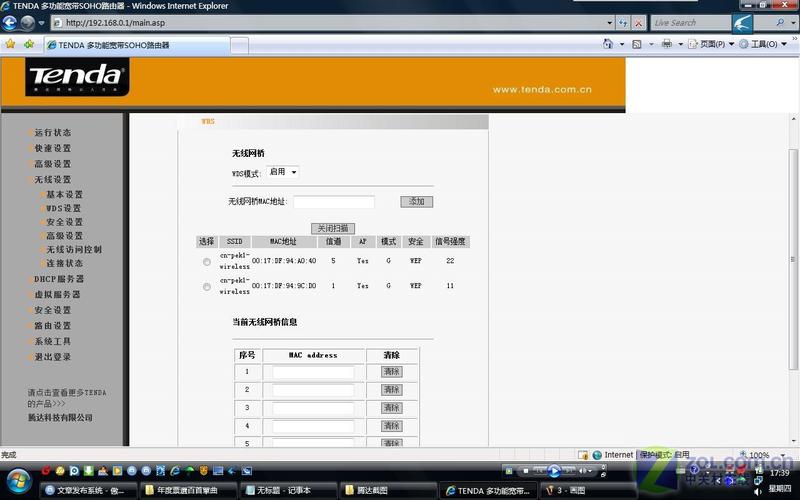
Task: Open the 100% zoom level dropdown
Action: pyautogui.click(x=784, y=455)
